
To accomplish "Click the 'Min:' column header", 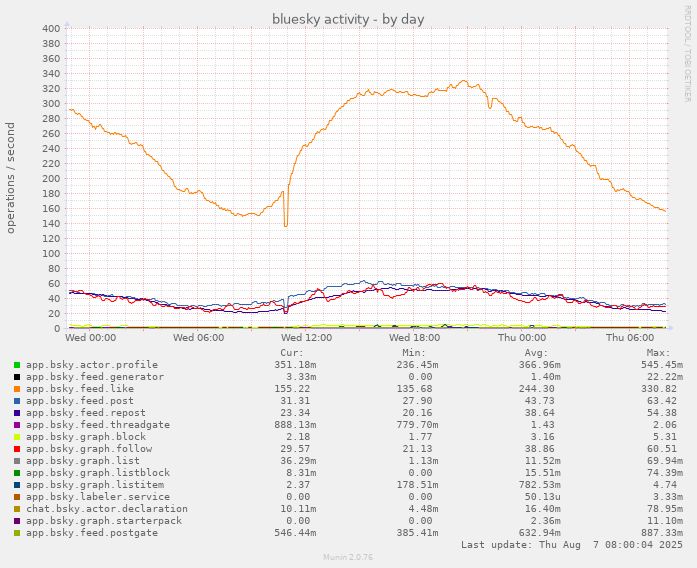I will pos(414,353).
